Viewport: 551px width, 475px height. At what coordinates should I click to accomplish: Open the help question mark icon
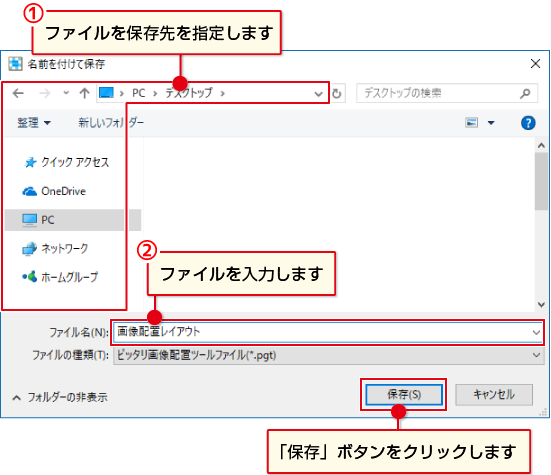click(528, 123)
